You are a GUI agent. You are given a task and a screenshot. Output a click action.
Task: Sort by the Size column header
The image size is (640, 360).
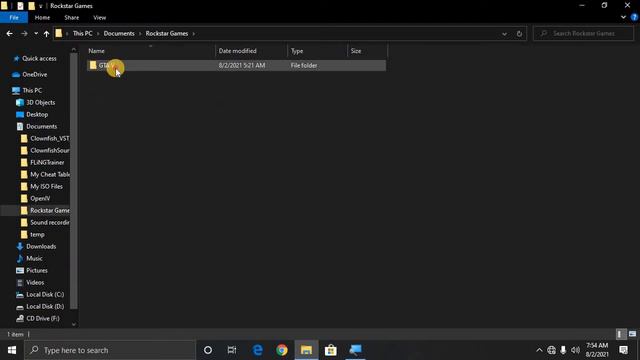(367, 51)
